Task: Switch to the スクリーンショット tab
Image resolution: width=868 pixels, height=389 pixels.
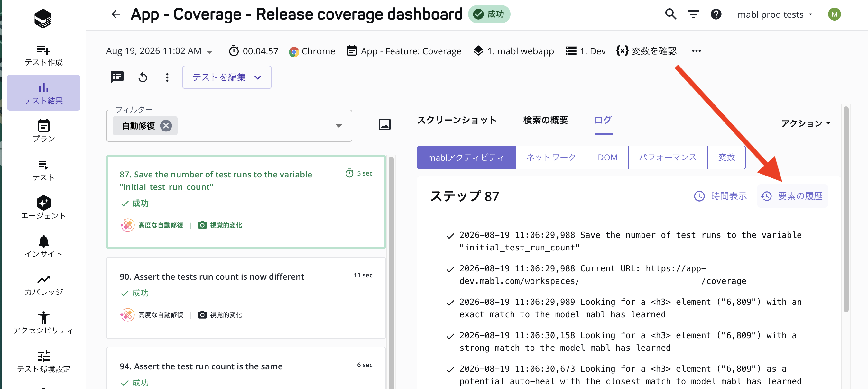Action: pyautogui.click(x=457, y=120)
